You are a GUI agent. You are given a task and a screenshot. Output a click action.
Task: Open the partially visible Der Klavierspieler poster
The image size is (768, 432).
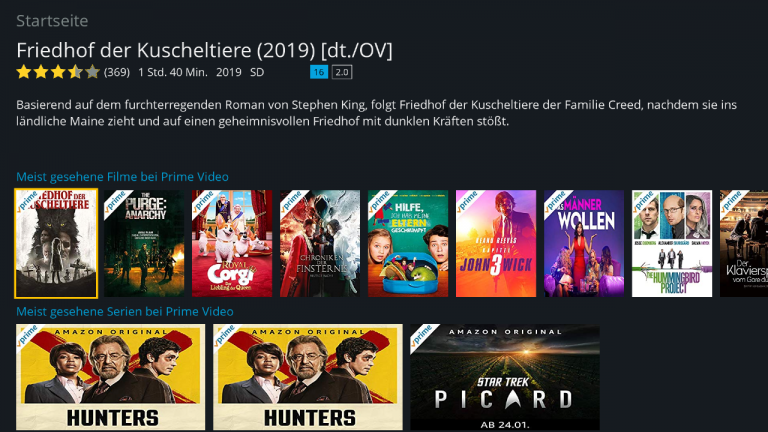pos(744,243)
